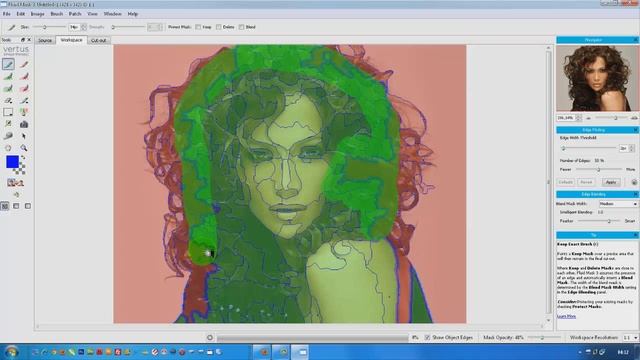640x360 pixels.
Task: Click the brush Size stepper arrows
Action: (x=84, y=27)
